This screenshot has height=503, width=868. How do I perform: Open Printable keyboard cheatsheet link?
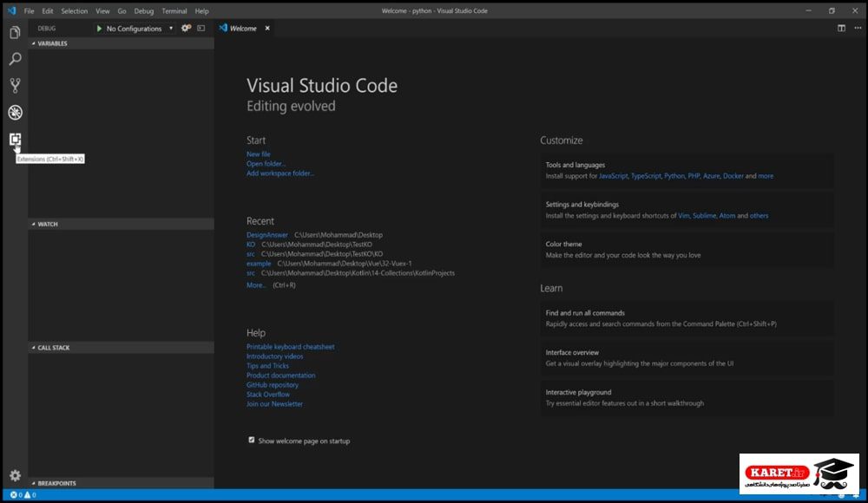(291, 347)
